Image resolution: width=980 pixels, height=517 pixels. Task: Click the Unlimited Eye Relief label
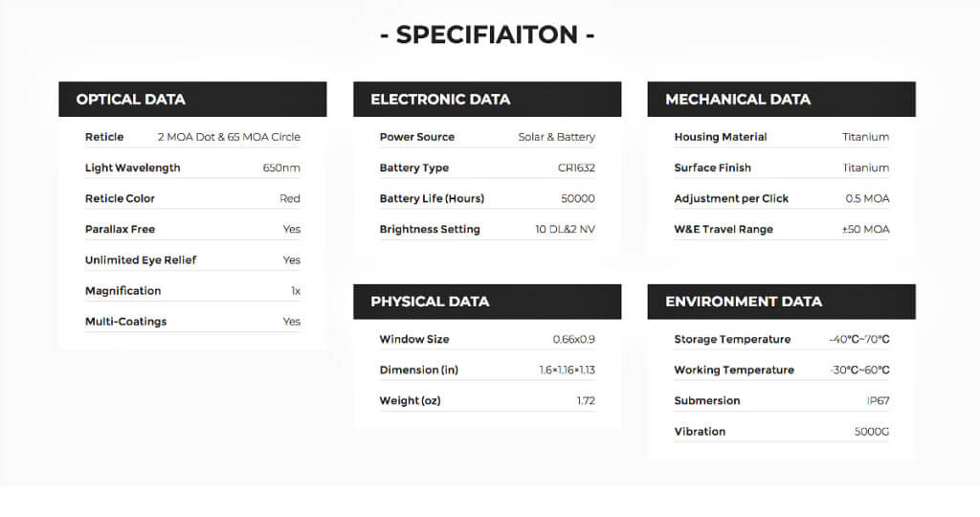[141, 259]
